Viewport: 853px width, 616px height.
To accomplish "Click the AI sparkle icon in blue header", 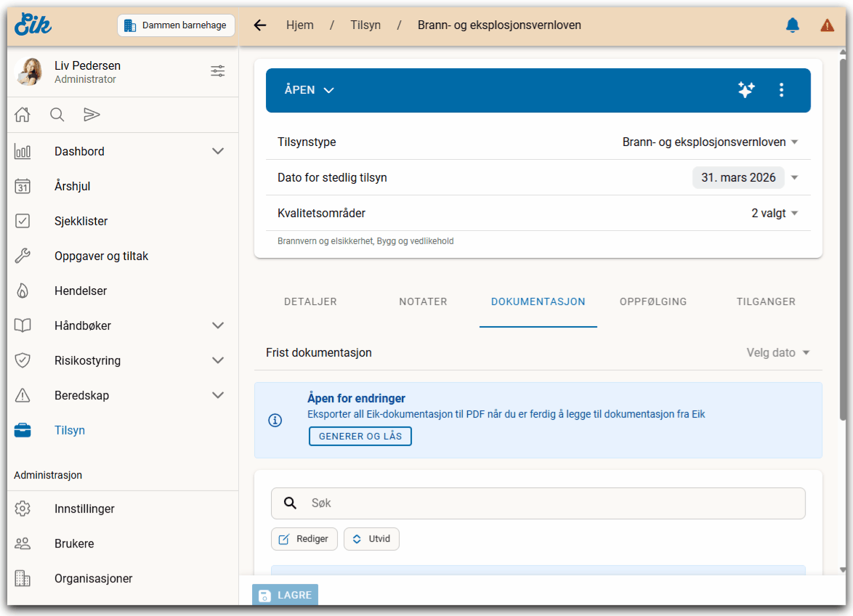I will tap(745, 90).
